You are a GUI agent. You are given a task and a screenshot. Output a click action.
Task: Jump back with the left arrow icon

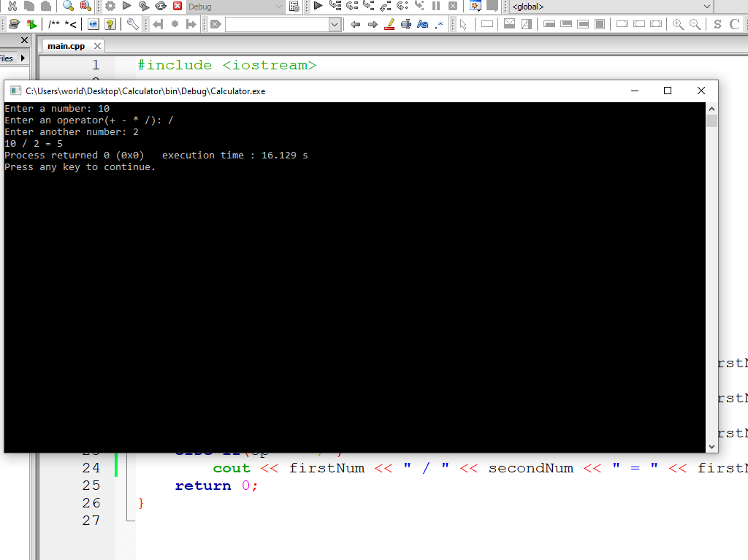158,24
